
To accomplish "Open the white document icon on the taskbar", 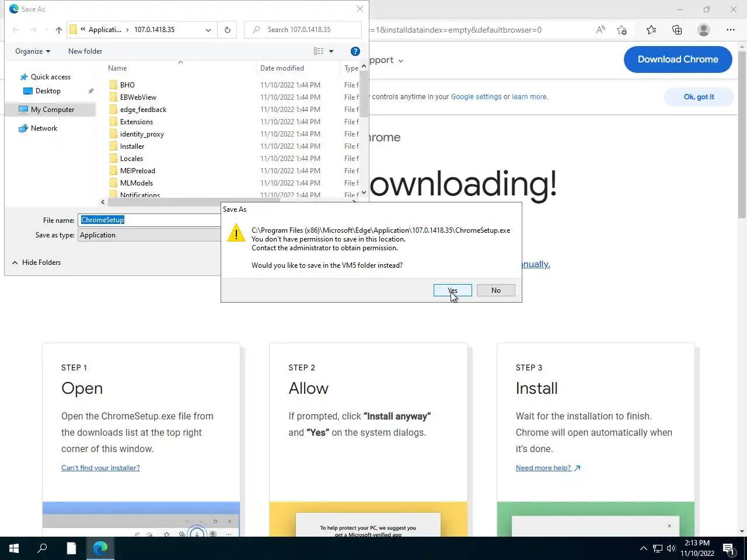I will point(71,548).
